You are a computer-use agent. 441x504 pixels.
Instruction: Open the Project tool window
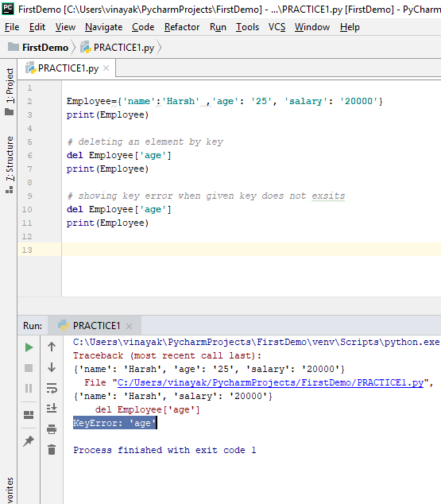click(10, 91)
